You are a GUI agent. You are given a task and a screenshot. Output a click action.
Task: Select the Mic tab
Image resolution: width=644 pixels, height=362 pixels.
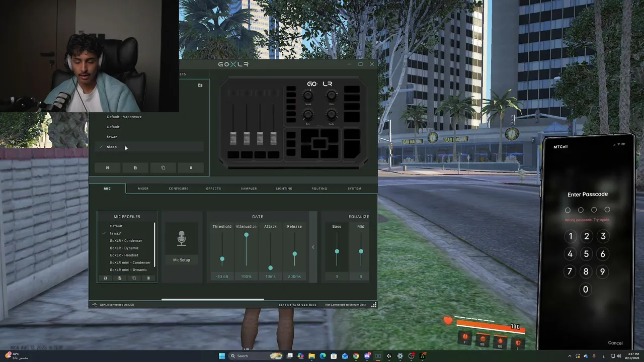107,189
